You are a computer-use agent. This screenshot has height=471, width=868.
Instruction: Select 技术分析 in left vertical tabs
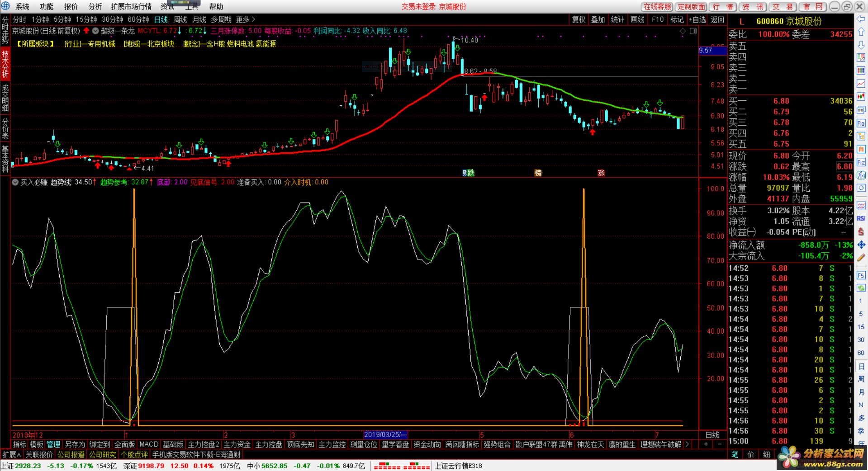5,63
